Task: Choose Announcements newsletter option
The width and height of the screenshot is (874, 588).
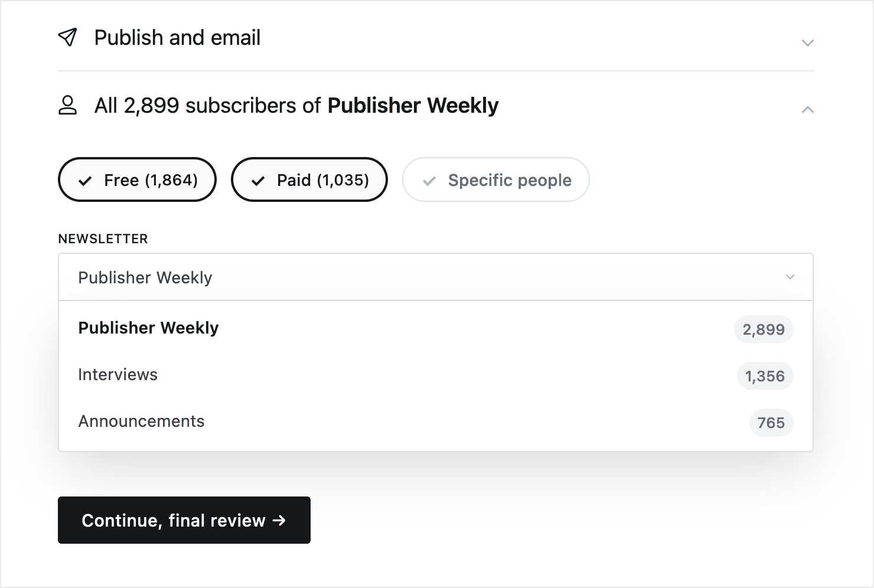Action: tap(436, 422)
